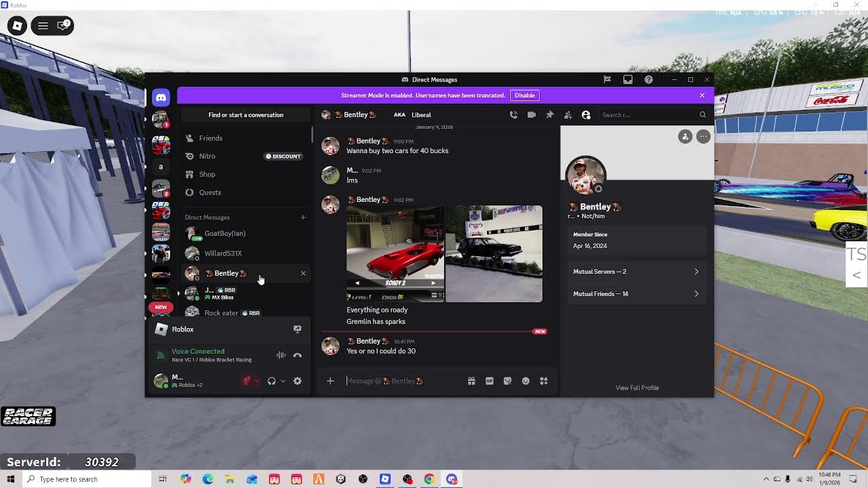Open the Friends tab
This screenshot has width=868, height=488.
(245, 138)
